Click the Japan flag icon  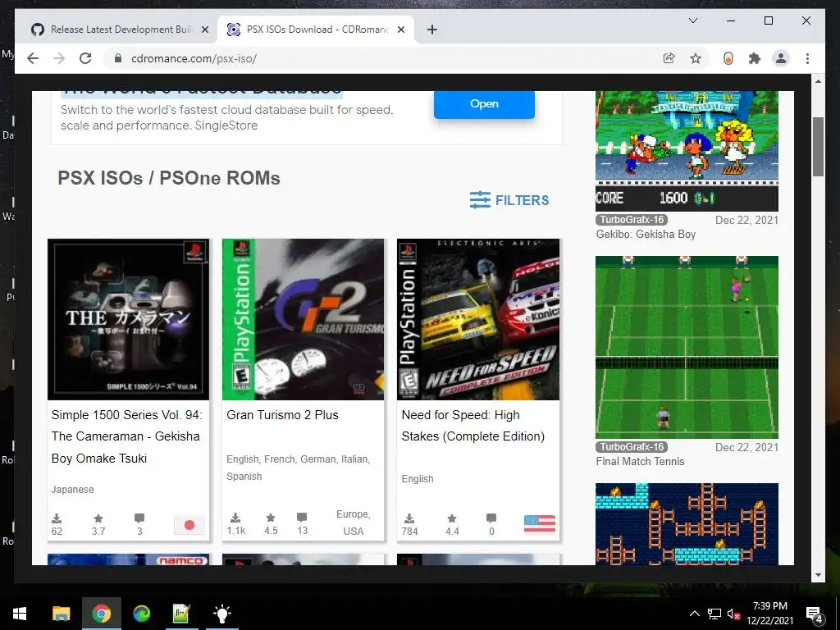[x=189, y=525]
